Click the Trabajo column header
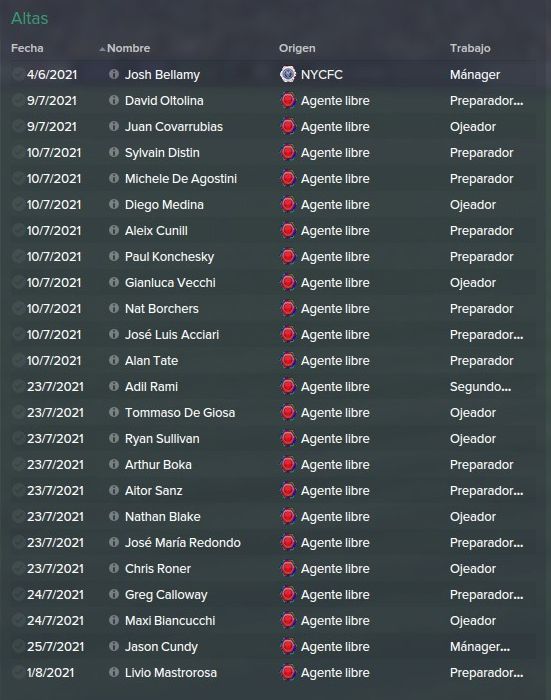Image resolution: width=551 pixels, height=700 pixels. click(470, 48)
